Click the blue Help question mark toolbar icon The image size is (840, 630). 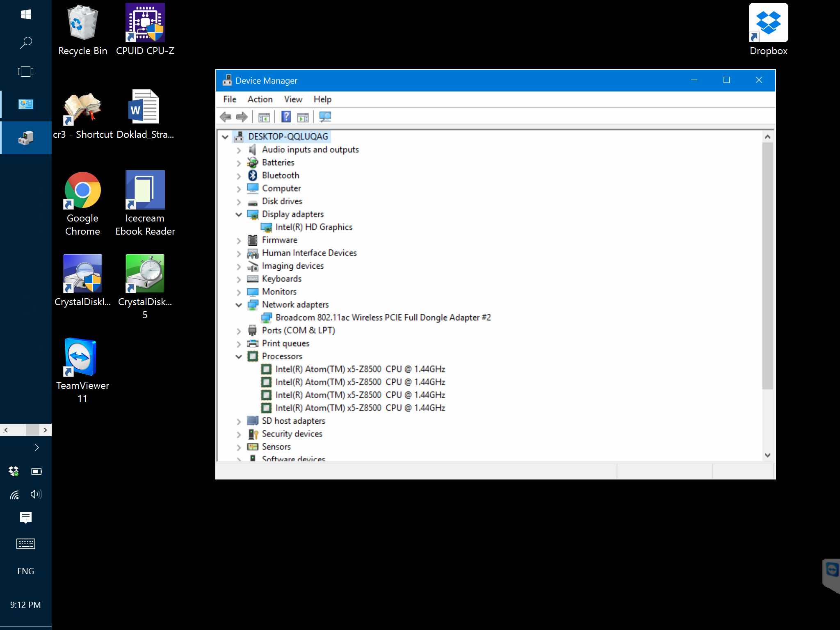tap(286, 117)
